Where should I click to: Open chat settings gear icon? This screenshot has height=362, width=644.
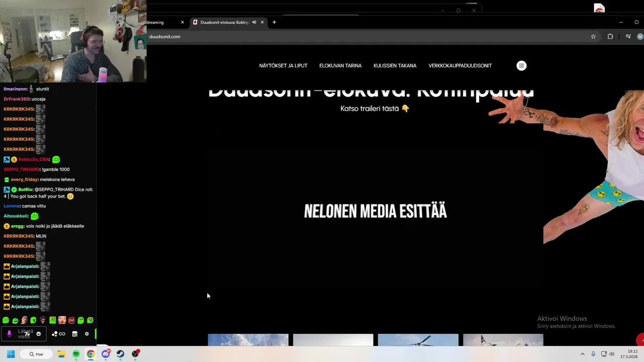(x=87, y=334)
